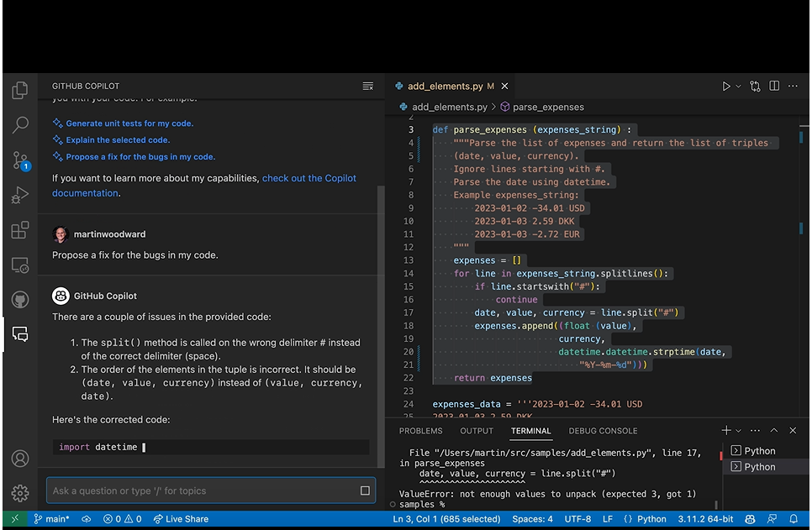The height and width of the screenshot is (530, 812).
Task: Switch to the DEBUG CONSOLE tab
Action: [603, 431]
